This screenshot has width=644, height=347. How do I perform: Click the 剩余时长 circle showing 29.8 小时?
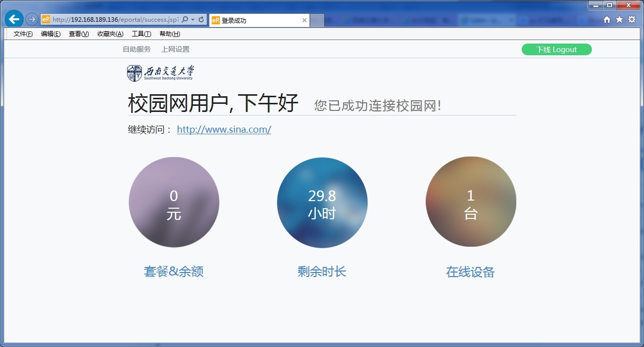tap(322, 202)
